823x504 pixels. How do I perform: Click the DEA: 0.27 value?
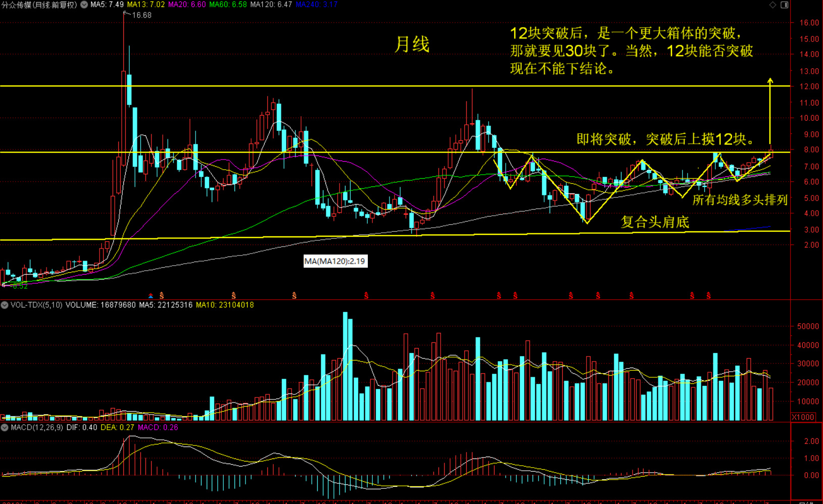(117, 427)
